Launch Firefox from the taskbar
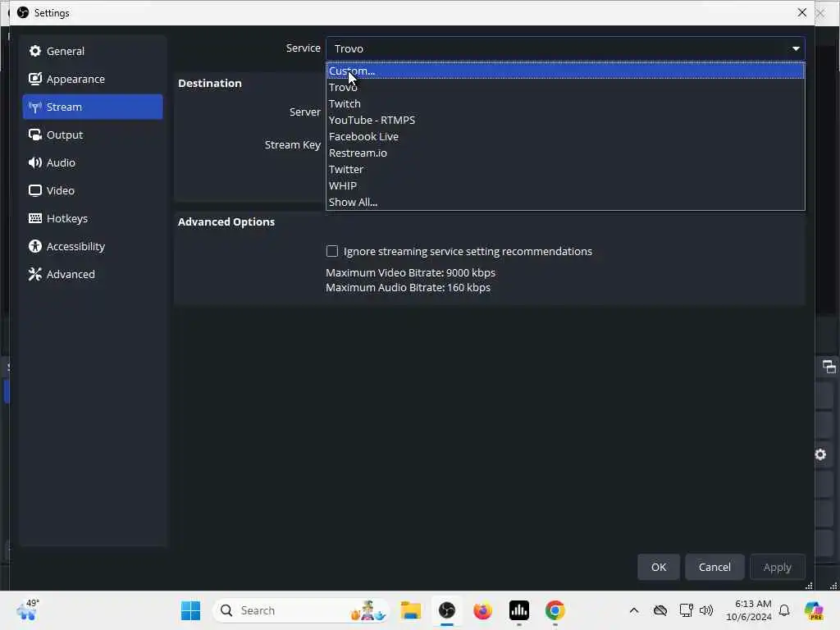The image size is (840, 630). click(482, 610)
